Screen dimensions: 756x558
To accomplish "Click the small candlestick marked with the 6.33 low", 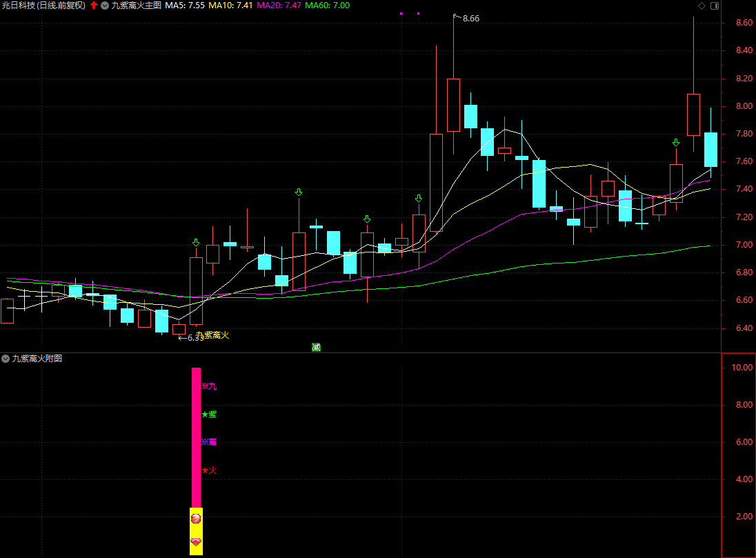I will pos(179,330).
